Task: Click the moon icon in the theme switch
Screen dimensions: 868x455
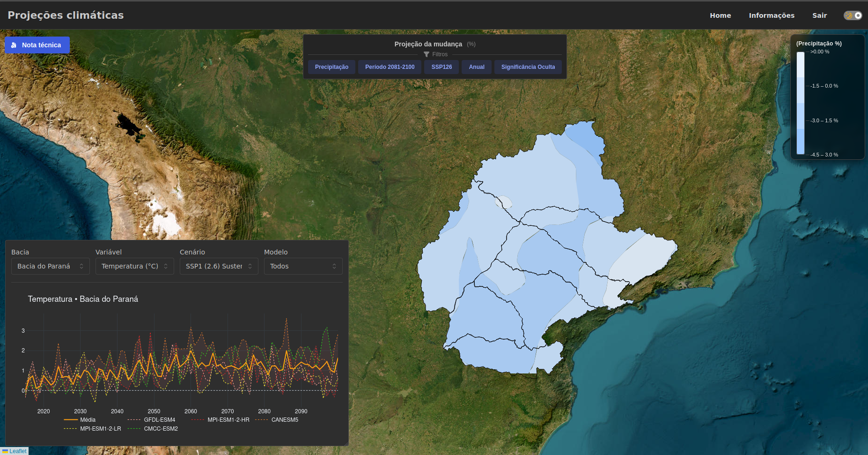Action: click(x=848, y=15)
